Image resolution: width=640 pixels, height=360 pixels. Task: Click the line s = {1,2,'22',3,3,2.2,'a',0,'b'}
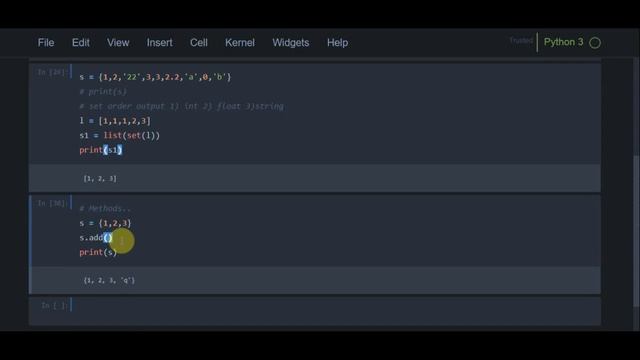tap(155, 77)
